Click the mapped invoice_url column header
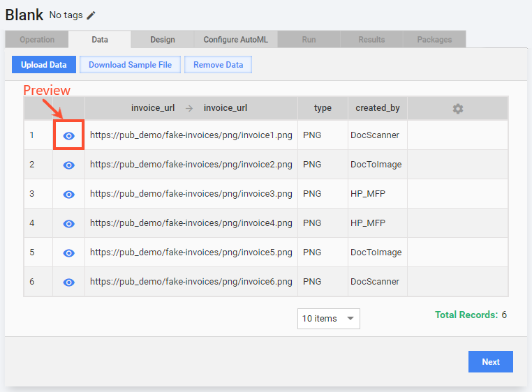Viewport: 532px width, 392px height. pos(226,108)
